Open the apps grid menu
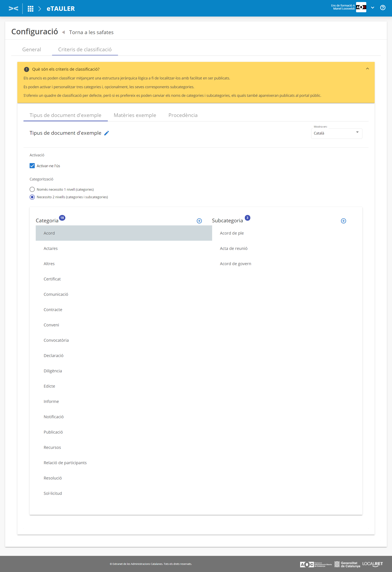392x572 pixels. (x=30, y=9)
